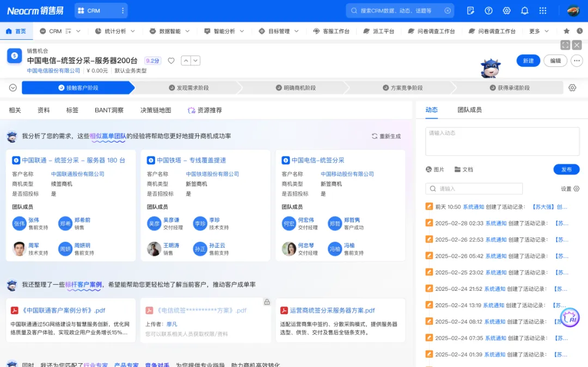The height and width of the screenshot is (367, 588).
Task: Open the app grid launcher icon
Action: tap(542, 10)
